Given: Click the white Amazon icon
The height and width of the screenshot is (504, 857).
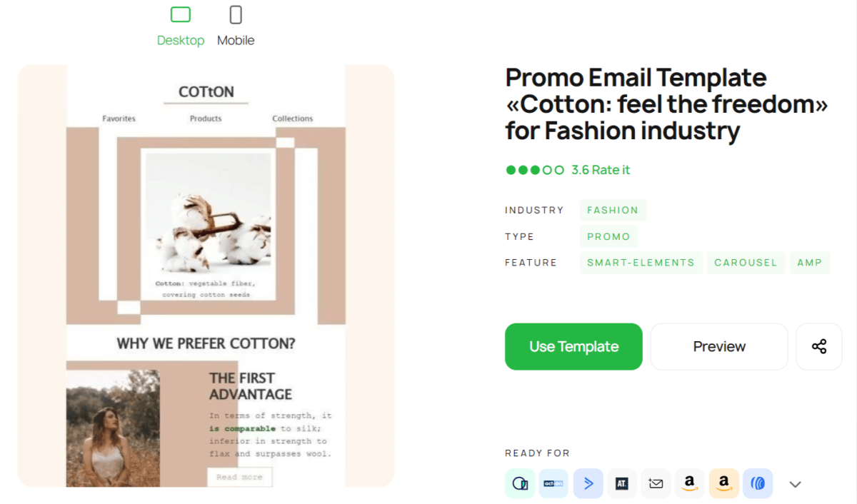Looking at the screenshot, I should [690, 483].
